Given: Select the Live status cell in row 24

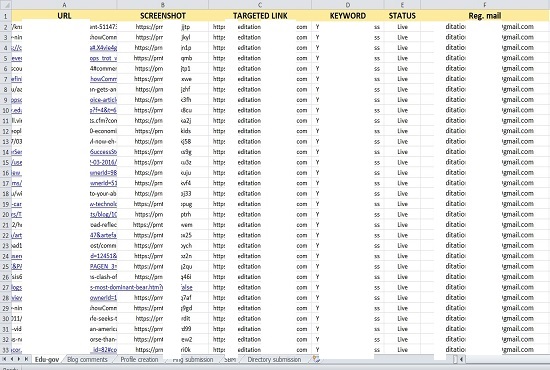Looking at the screenshot, I should coord(402,256).
